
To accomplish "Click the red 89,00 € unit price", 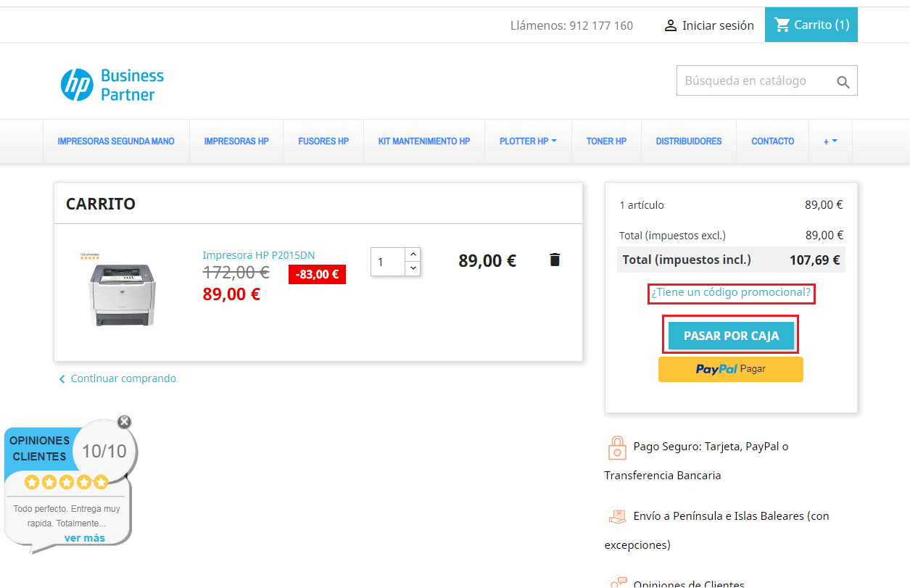I will click(231, 294).
